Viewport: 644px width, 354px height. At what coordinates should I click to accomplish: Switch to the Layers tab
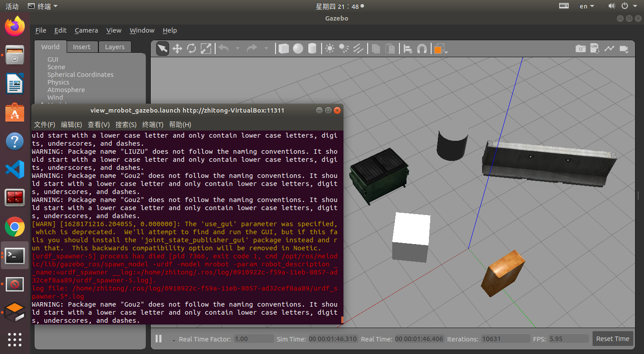[115, 47]
